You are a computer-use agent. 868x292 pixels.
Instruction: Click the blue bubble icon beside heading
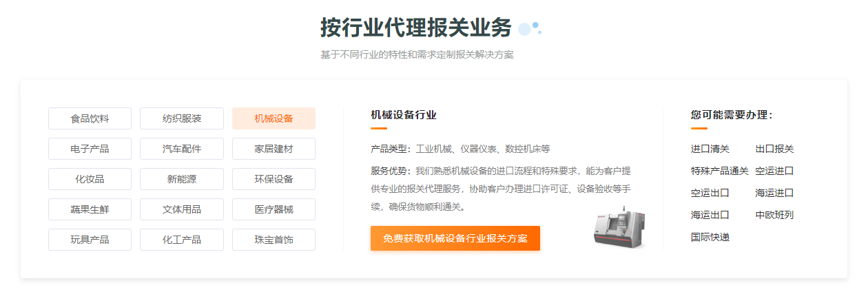pyautogui.click(x=529, y=28)
